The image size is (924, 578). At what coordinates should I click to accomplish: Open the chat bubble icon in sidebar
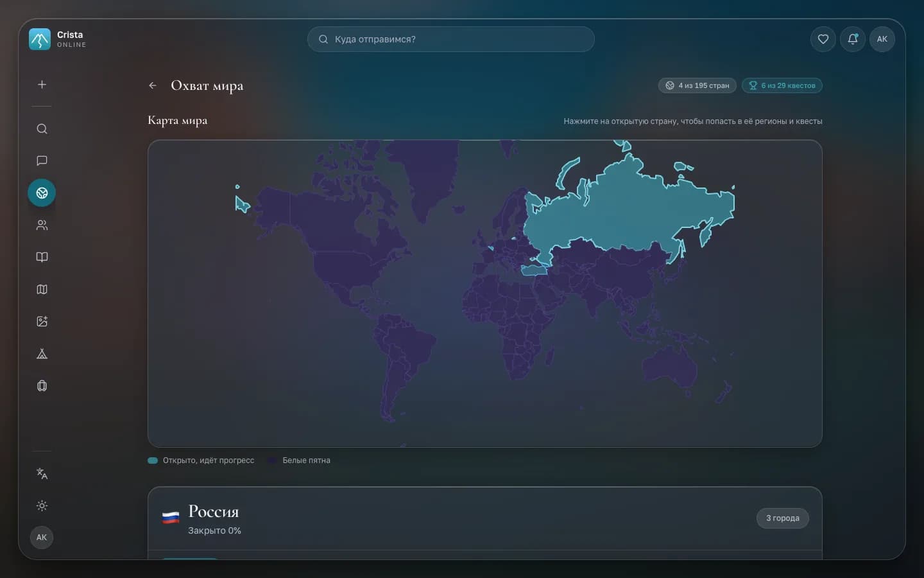(42, 161)
